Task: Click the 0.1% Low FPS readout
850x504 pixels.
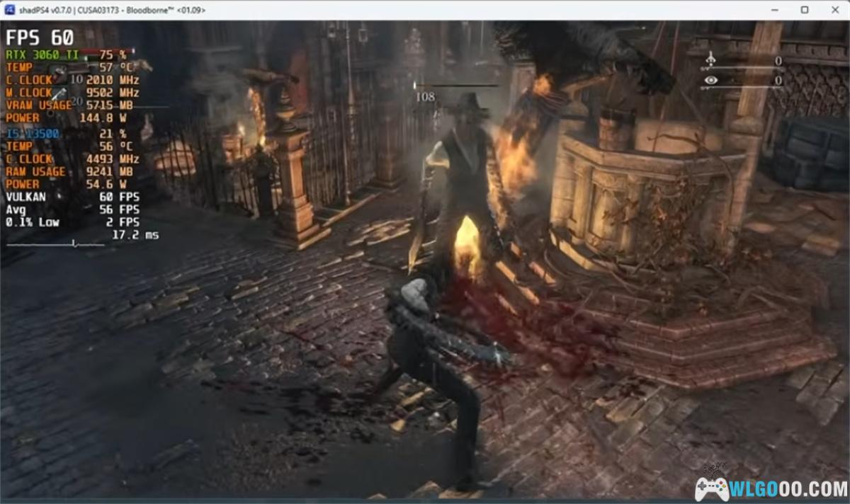Action: [71, 222]
